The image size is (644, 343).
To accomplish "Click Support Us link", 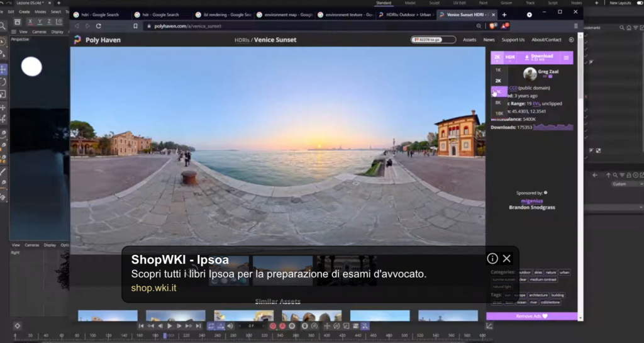I will click(513, 40).
